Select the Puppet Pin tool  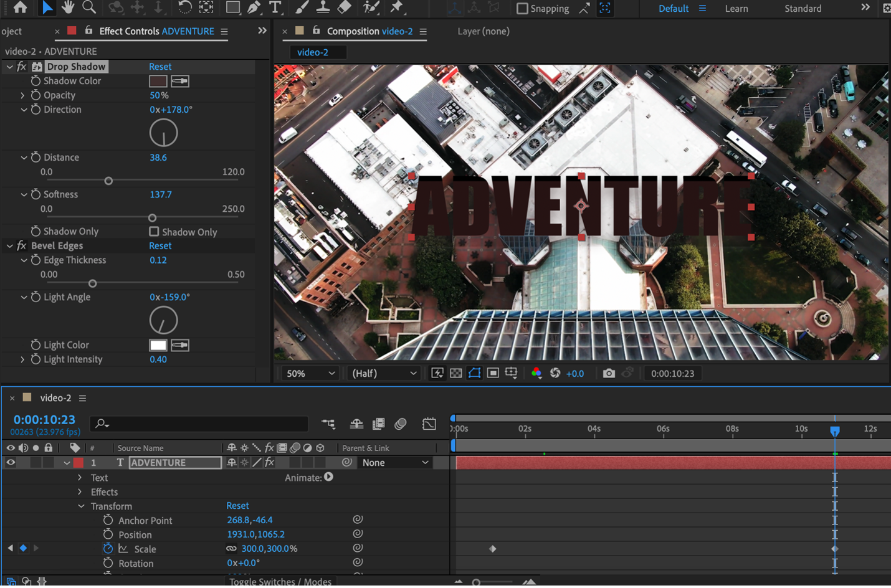(396, 7)
